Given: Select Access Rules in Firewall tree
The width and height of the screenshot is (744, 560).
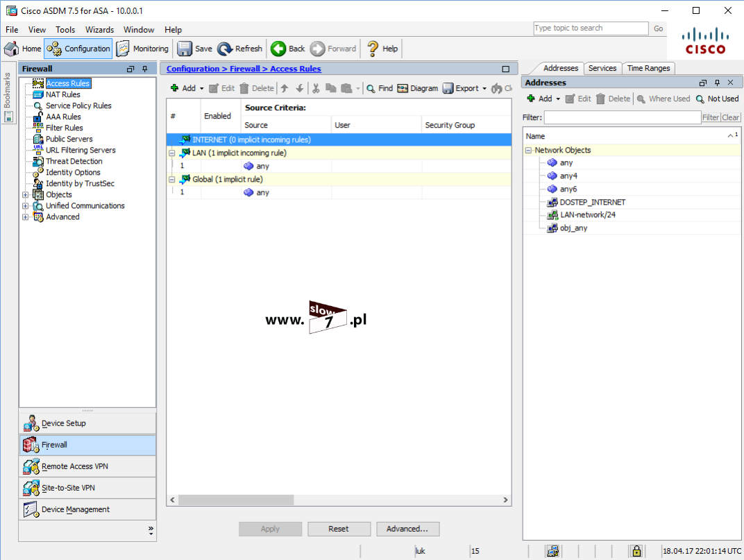Looking at the screenshot, I should pos(68,83).
